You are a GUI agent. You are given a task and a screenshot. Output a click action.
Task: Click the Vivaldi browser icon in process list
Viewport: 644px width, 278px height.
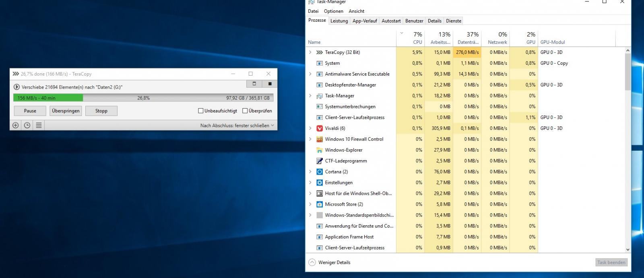tap(320, 128)
